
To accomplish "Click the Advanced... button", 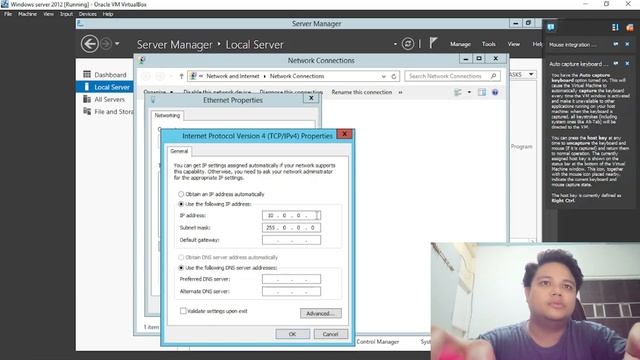I will tap(321, 313).
